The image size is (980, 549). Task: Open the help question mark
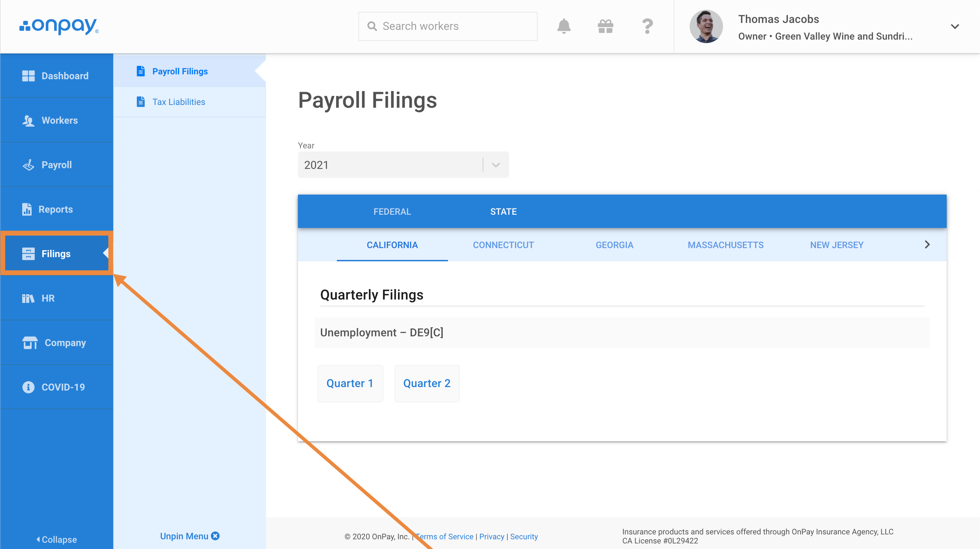click(647, 26)
